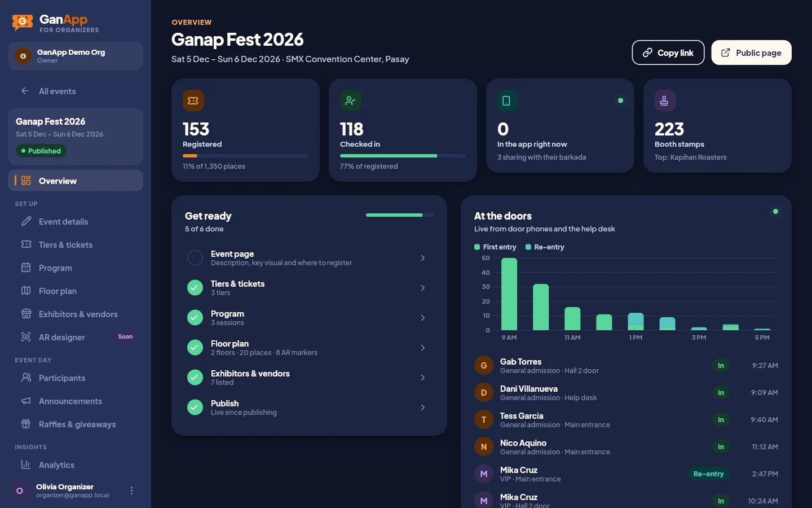Go to Announcements in the sidebar
The image size is (812, 508).
pos(76,401)
